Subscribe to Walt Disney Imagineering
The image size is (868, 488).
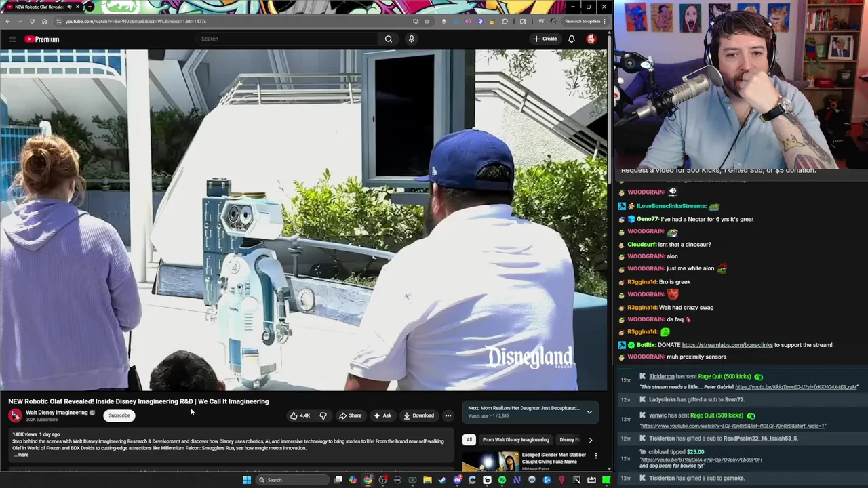point(119,415)
